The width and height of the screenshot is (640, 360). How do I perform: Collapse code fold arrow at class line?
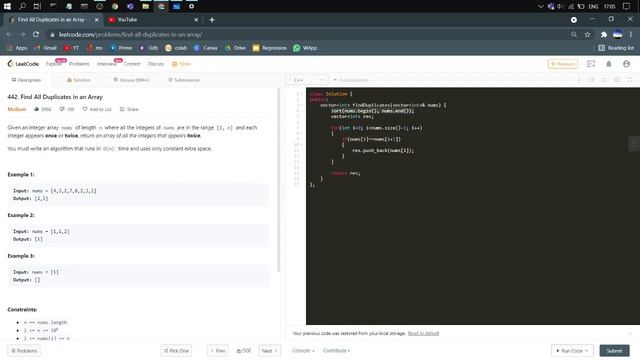pyautogui.click(x=302, y=94)
